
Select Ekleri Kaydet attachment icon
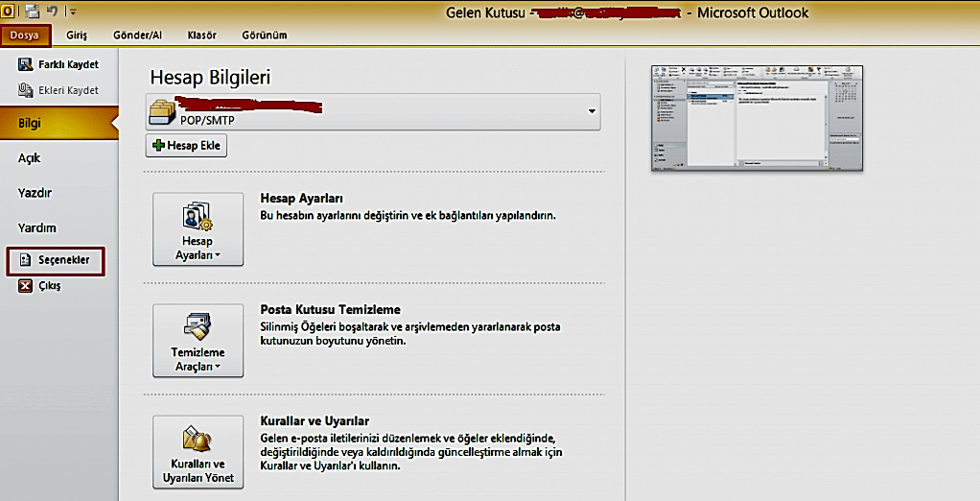point(25,90)
